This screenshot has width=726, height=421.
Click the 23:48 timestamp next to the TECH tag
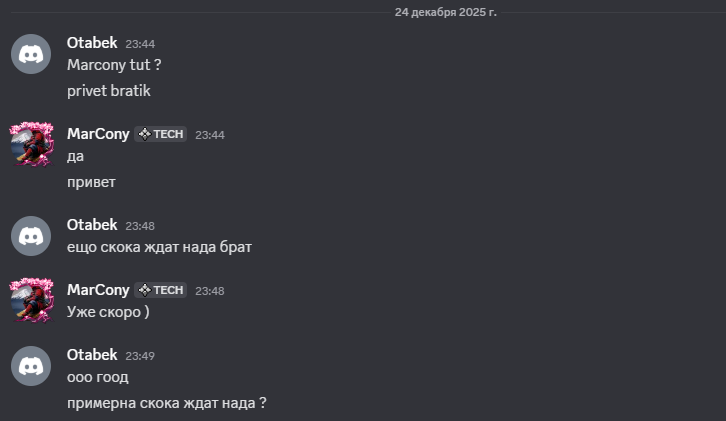209,291
